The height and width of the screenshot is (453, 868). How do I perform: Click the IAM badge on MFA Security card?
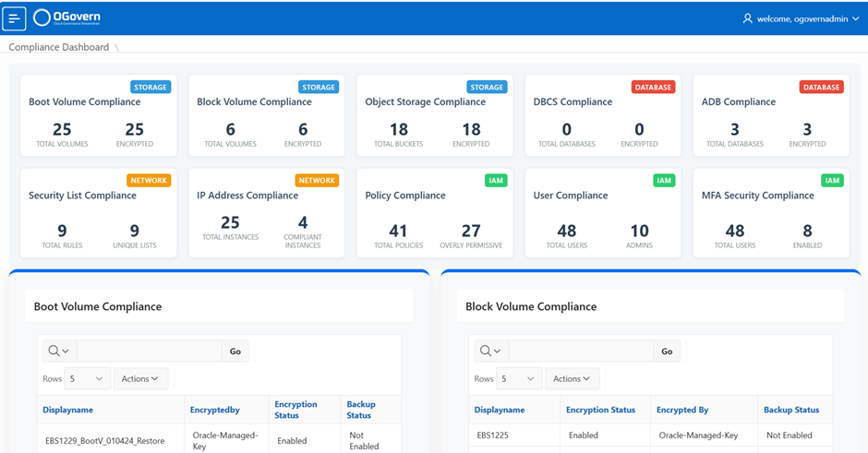click(832, 181)
